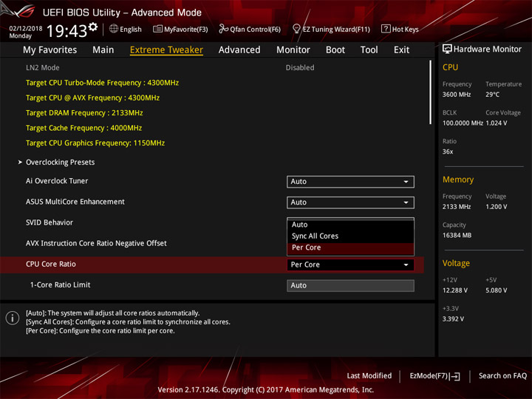Click CPU temperature 29°C value
Screen dimensions: 532x399
(492, 95)
